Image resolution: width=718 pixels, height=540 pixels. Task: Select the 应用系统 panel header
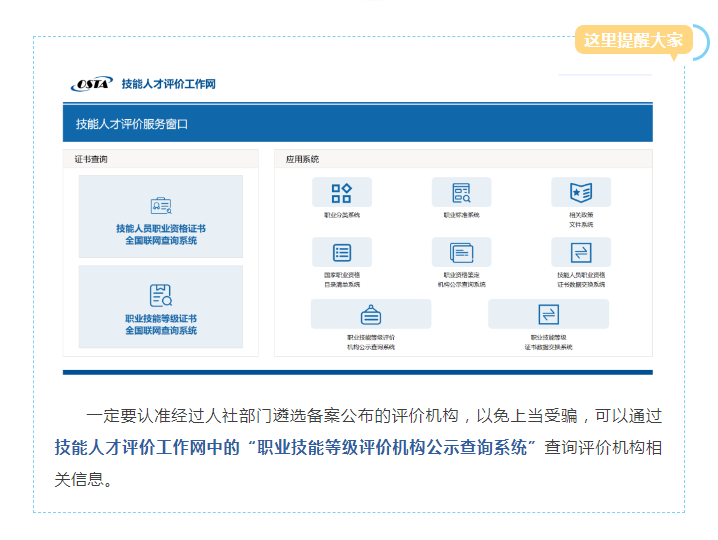[302, 159]
